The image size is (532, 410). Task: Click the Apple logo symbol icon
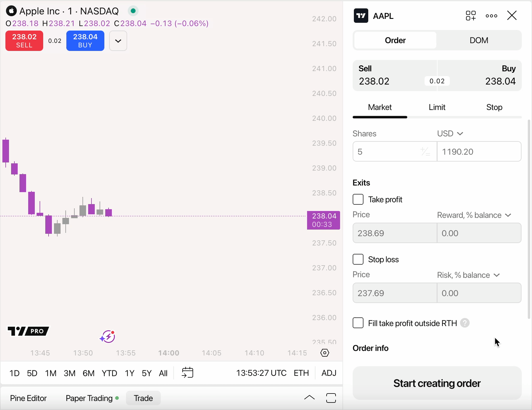coord(11,11)
